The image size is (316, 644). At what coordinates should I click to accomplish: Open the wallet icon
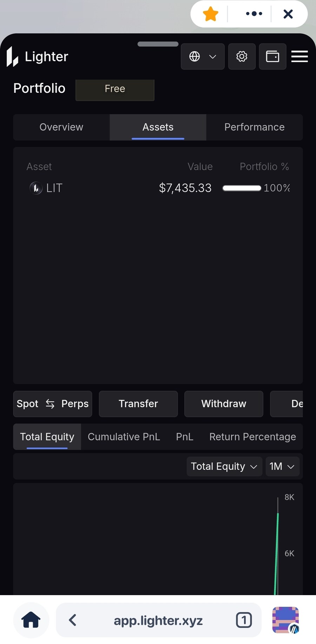tap(272, 57)
